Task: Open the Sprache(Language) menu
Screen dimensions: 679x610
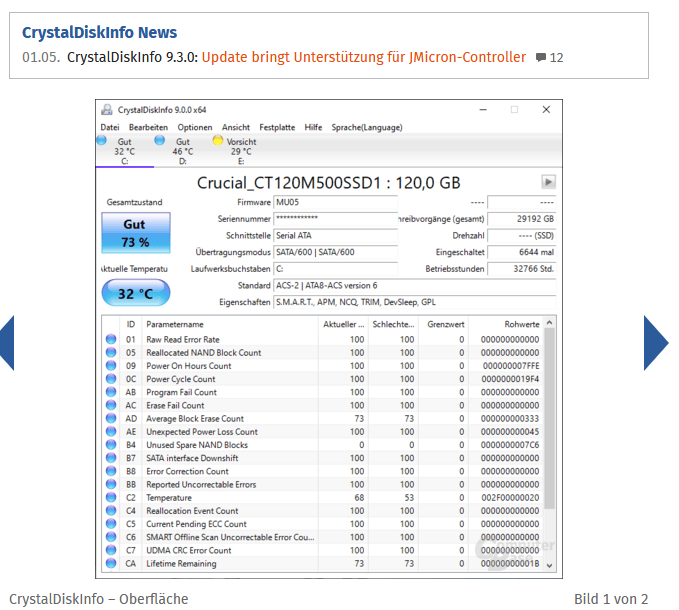Action: (x=367, y=127)
